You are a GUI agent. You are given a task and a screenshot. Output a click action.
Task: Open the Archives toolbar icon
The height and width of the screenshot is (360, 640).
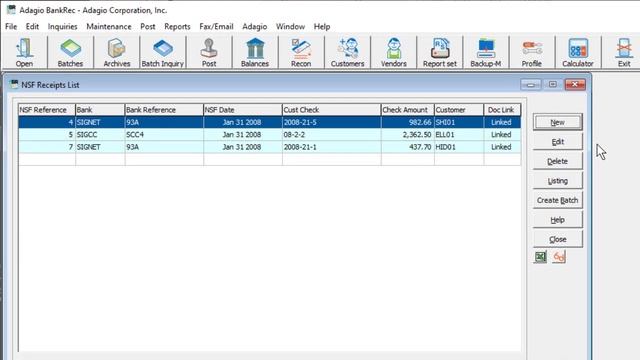116,52
